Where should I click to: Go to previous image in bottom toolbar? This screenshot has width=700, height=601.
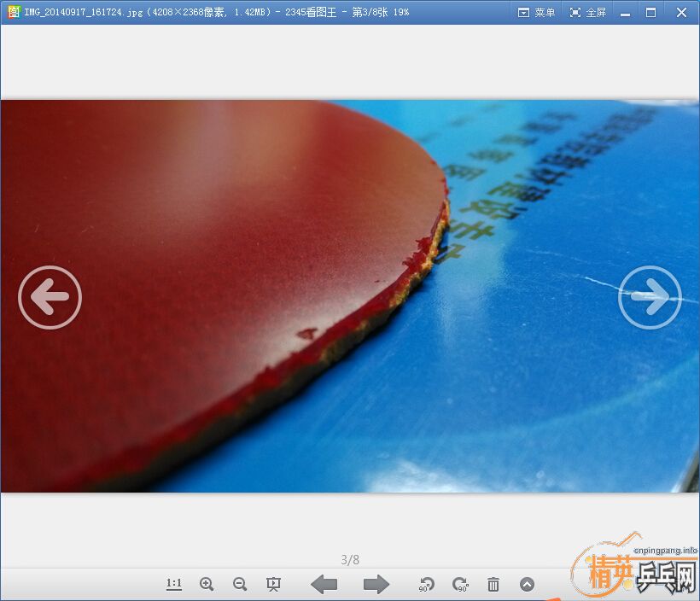coord(324,584)
